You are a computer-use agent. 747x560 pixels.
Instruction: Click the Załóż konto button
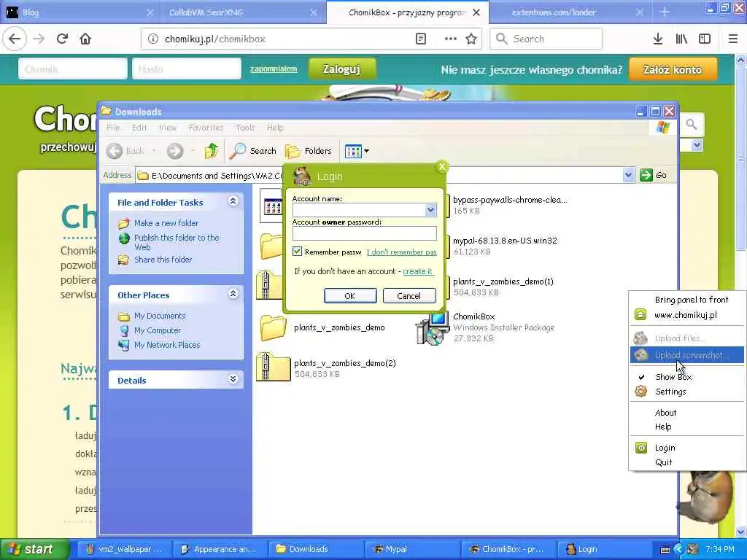(673, 69)
